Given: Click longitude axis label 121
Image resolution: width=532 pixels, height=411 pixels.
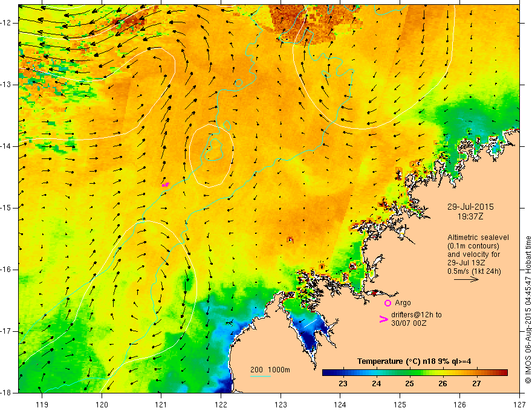Looking at the screenshot, I should point(161,404).
